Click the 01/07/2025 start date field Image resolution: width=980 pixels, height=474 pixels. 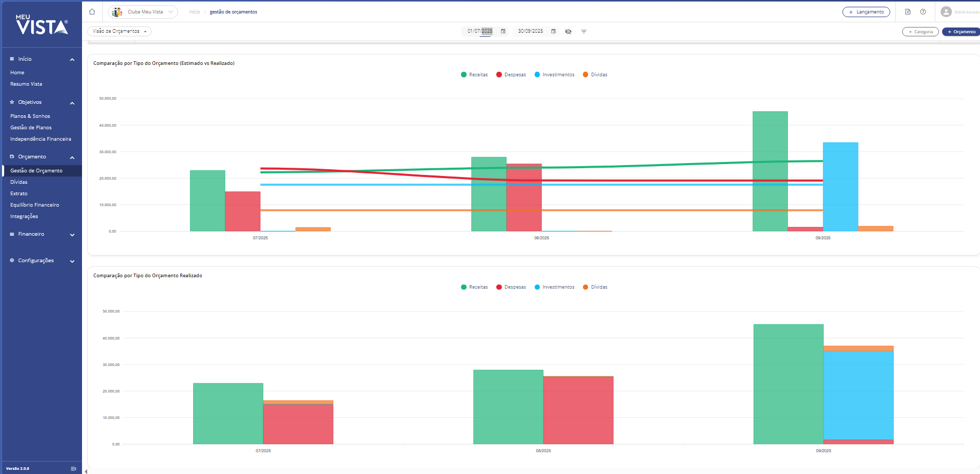click(479, 31)
